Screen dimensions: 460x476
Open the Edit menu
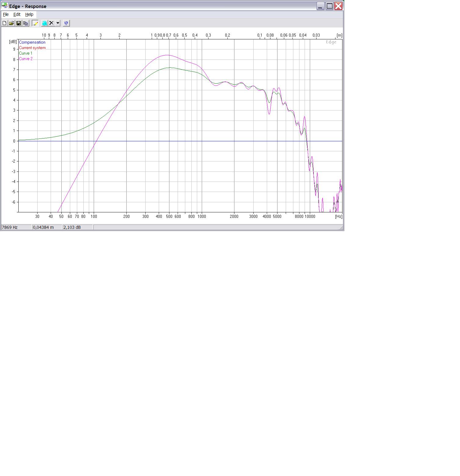[17, 14]
